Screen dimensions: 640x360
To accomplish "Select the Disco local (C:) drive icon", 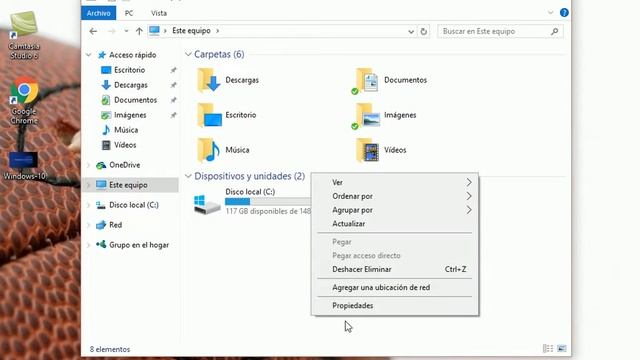I will (207, 204).
